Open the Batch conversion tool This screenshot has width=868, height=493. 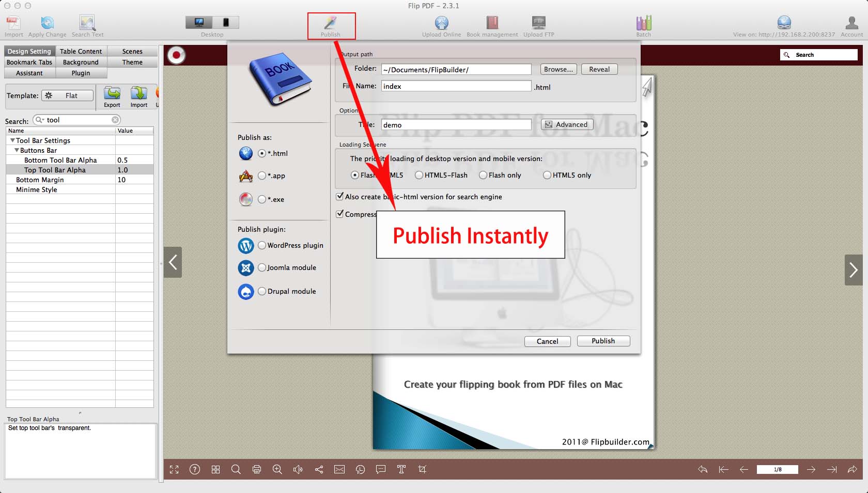[643, 24]
